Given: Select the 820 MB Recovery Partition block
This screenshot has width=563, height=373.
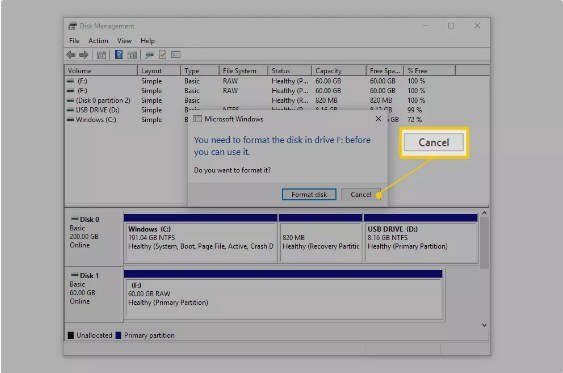Looking at the screenshot, I should [x=320, y=238].
